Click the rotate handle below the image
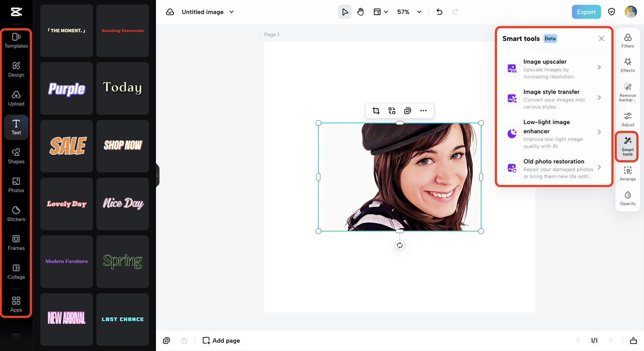This screenshot has width=644, height=351. (399, 245)
